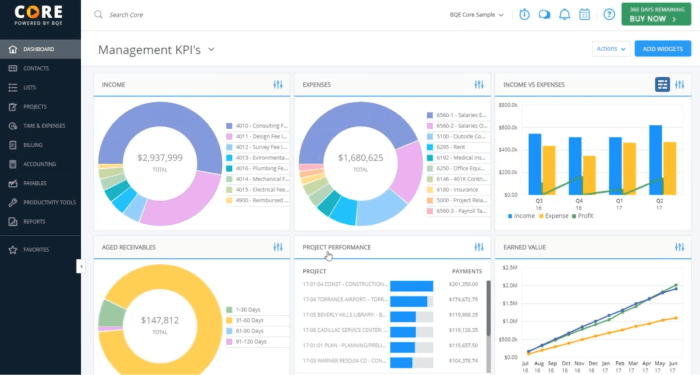The image size is (700, 375).
Task: Click the Q2 17 income bar
Action: tap(655, 160)
